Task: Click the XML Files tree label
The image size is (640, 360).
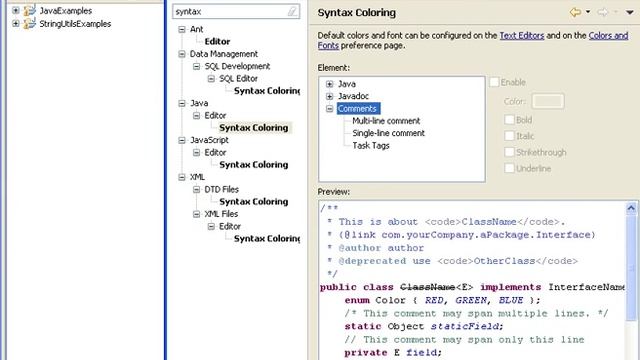Action: pyautogui.click(x=221, y=214)
